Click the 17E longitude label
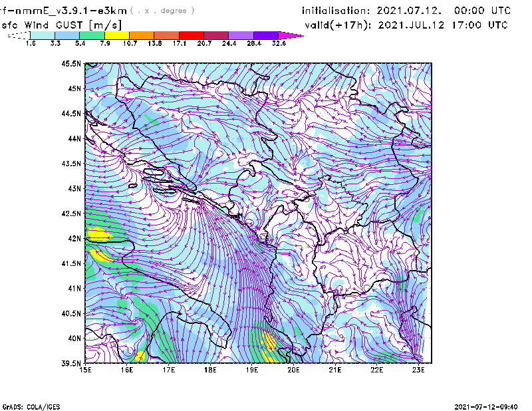 pyautogui.click(x=169, y=370)
